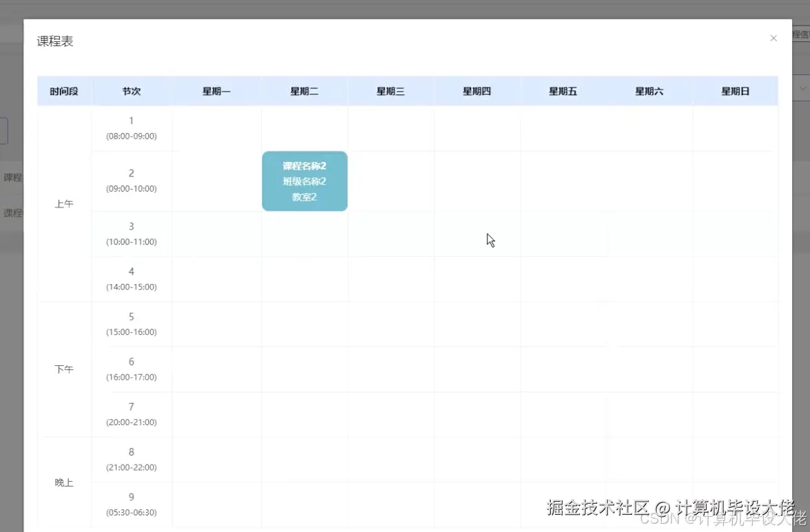Select period 6 (16:00-17:00) cell
Viewport: 810px width, 532px height.
click(131, 369)
